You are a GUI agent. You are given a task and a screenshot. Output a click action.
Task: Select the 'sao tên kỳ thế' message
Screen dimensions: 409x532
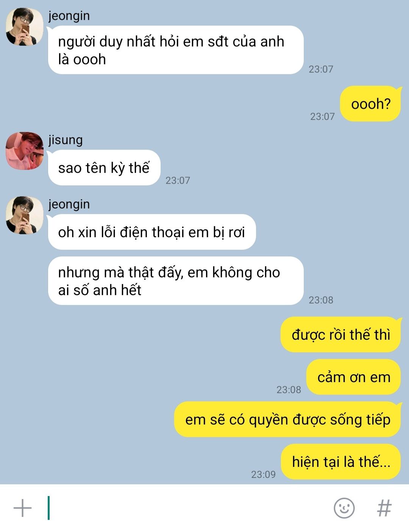(104, 168)
